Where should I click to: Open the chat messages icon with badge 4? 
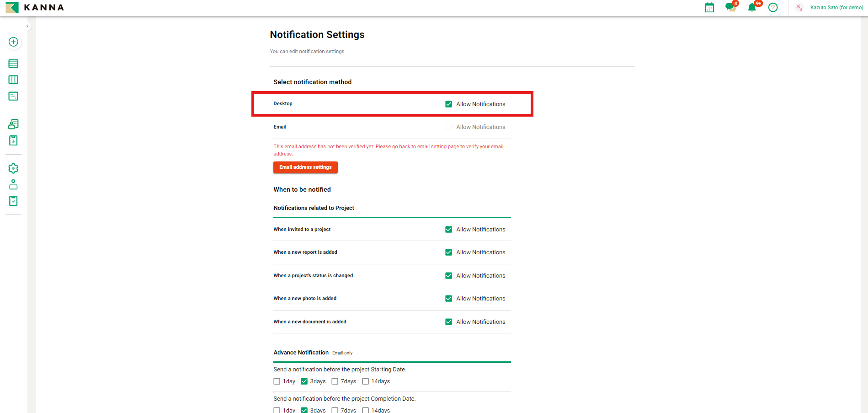point(730,8)
